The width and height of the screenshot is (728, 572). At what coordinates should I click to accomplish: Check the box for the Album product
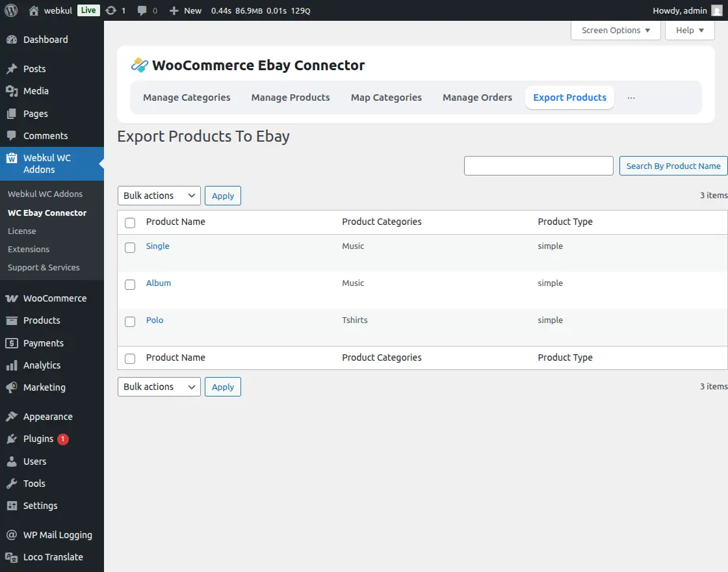(130, 285)
